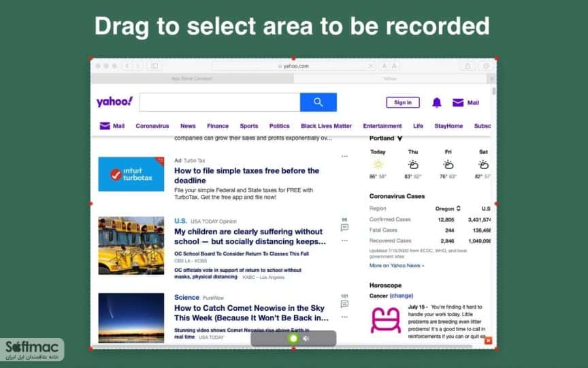The height and width of the screenshot is (368, 588).
Task: Open the Life navigation item
Action: click(x=418, y=126)
